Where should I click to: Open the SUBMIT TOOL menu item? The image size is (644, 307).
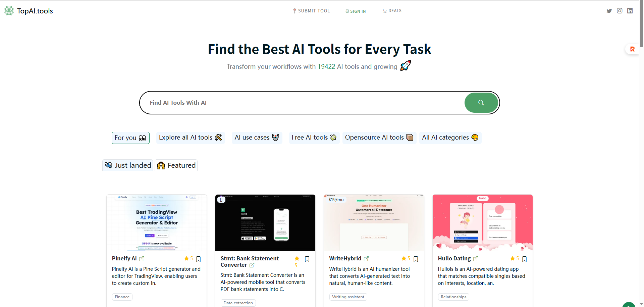click(311, 11)
